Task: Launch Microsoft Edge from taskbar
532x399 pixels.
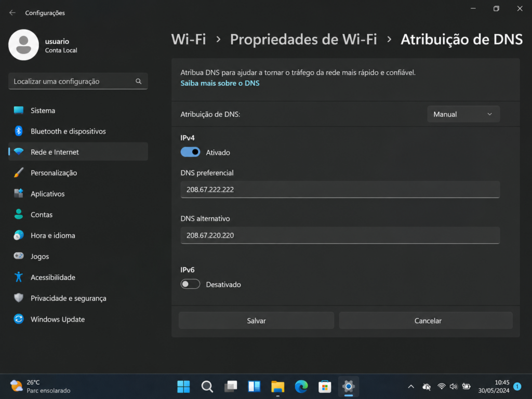Action: tap(301, 387)
